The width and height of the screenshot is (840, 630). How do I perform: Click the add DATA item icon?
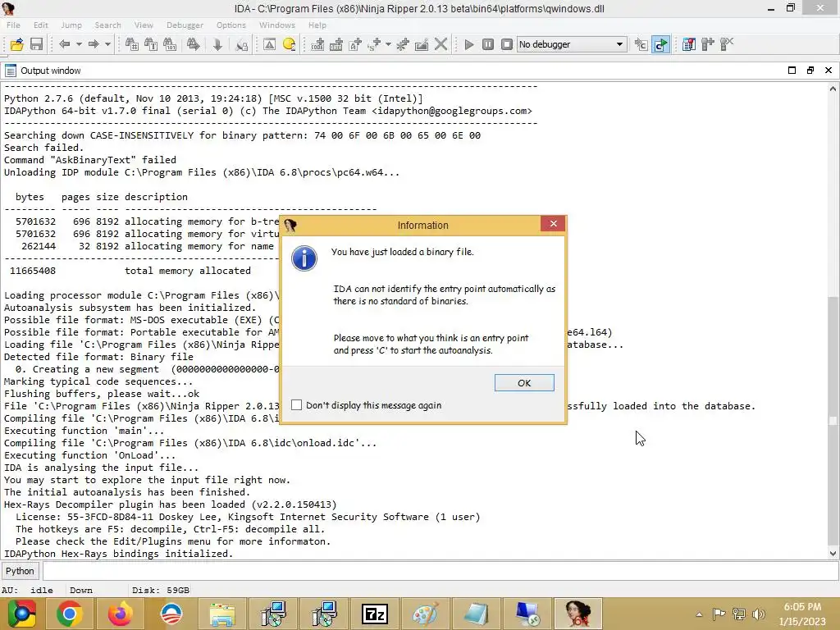(336, 44)
